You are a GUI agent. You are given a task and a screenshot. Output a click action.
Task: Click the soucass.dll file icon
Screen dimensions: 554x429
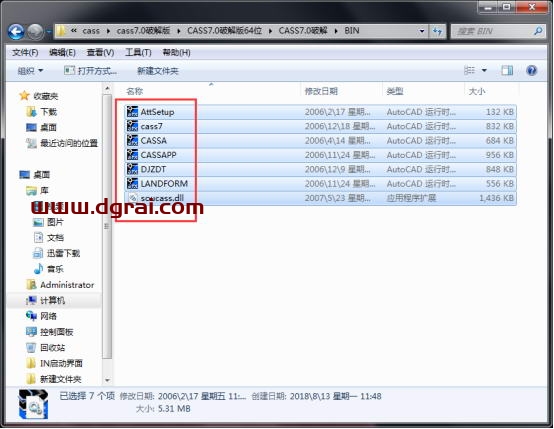point(132,198)
